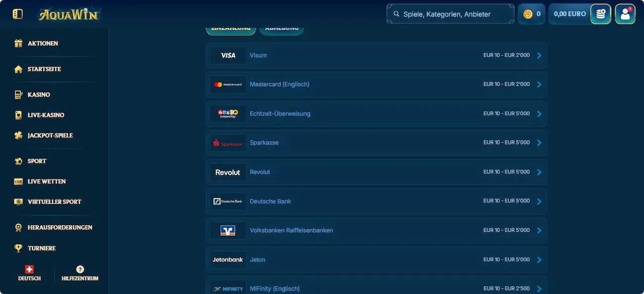Click the clover icon beside Jackpot-Spiele
The image size is (644, 294).
click(18, 136)
